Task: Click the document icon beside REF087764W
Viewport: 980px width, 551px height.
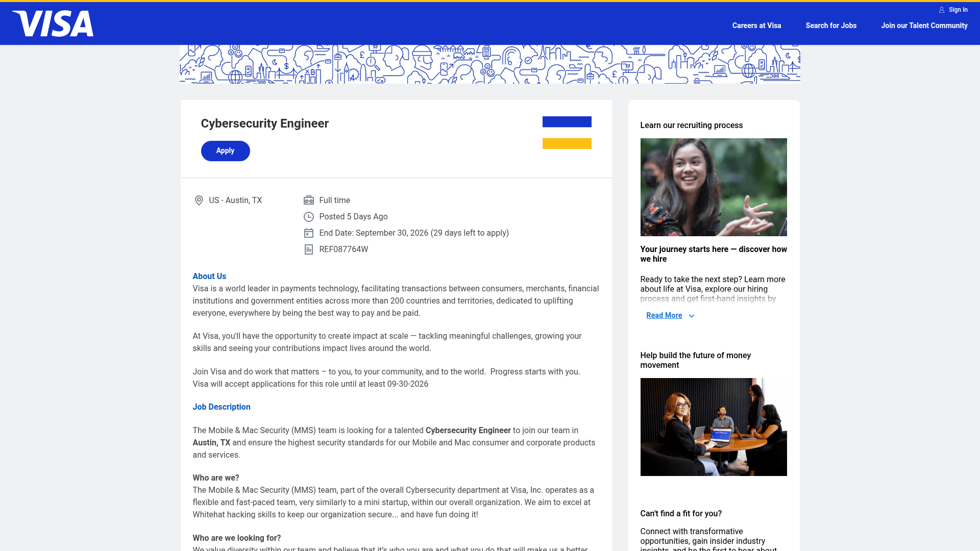Action: pyautogui.click(x=309, y=249)
